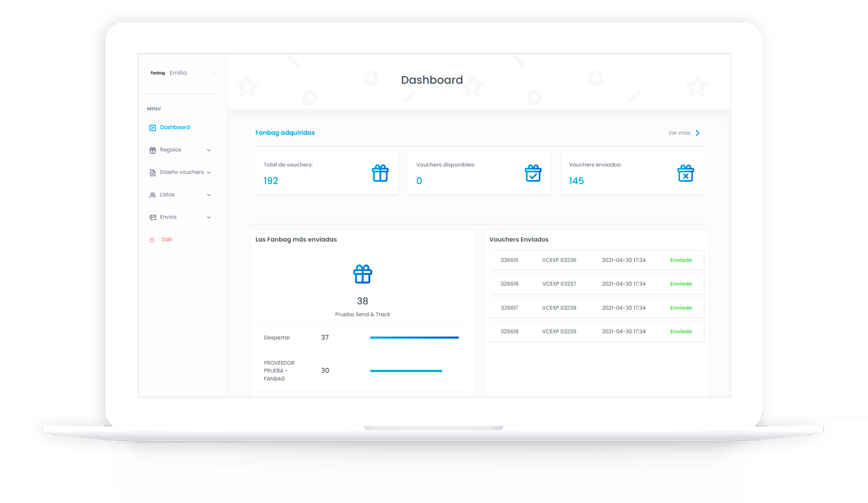
Task: Click the 145 vouchers enviados value
Action: click(x=577, y=181)
